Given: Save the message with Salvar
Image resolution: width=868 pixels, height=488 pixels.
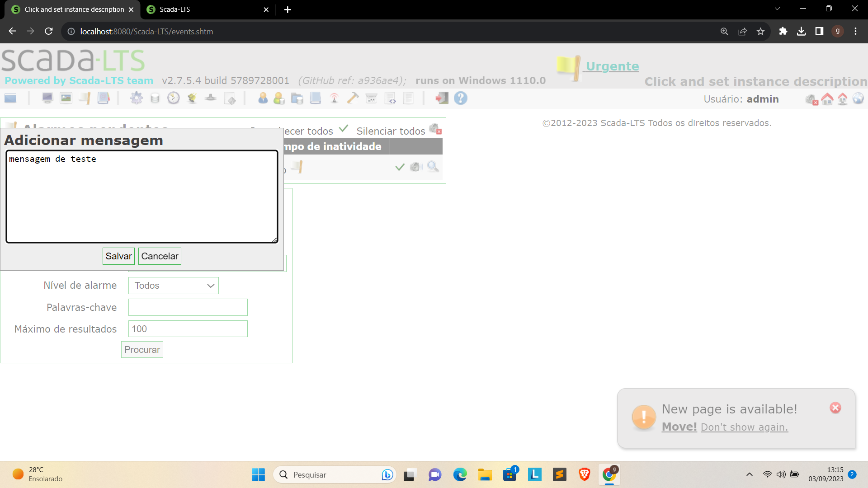Looking at the screenshot, I should coord(118,256).
